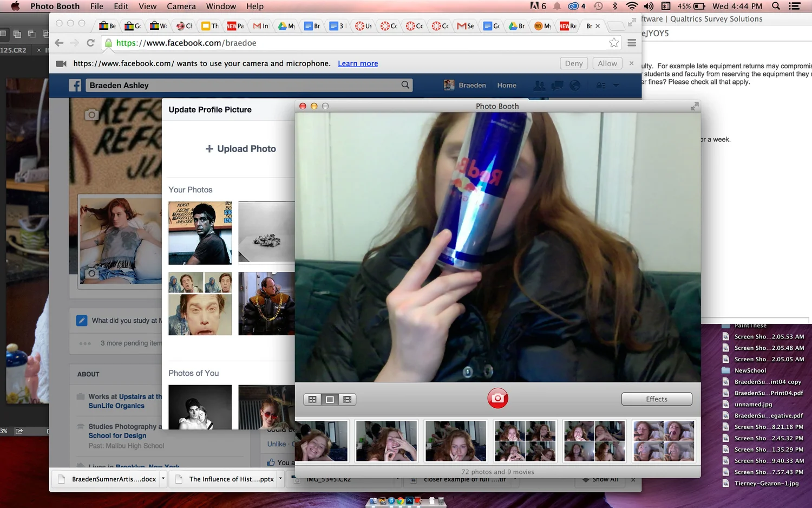812x508 pixels.
Task: Open Facebook friend requests icon
Action: [x=539, y=85]
